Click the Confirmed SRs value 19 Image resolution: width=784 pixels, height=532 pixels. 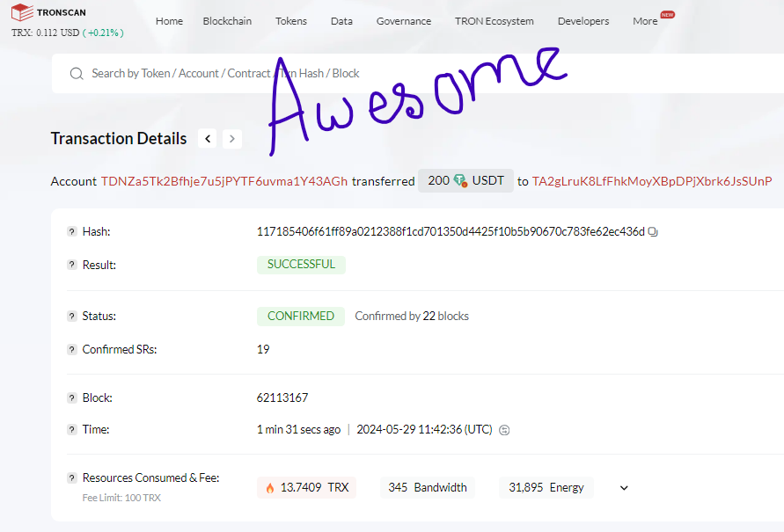(263, 350)
